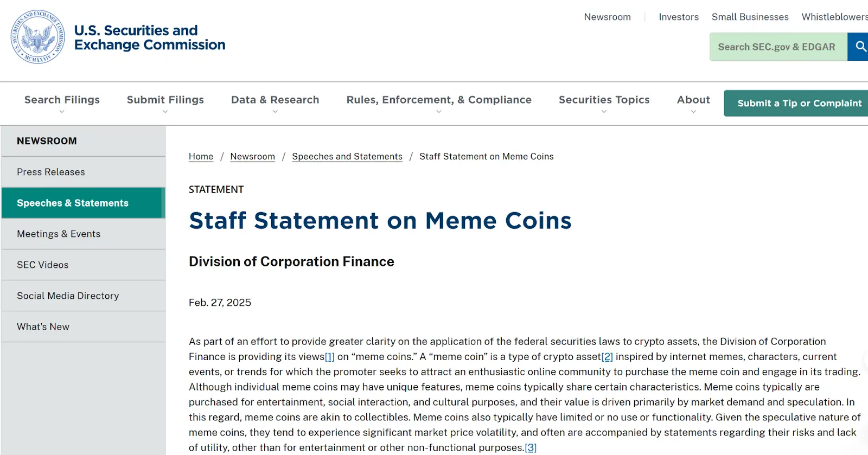Open the Submit Filings dropdown menu

click(165, 104)
